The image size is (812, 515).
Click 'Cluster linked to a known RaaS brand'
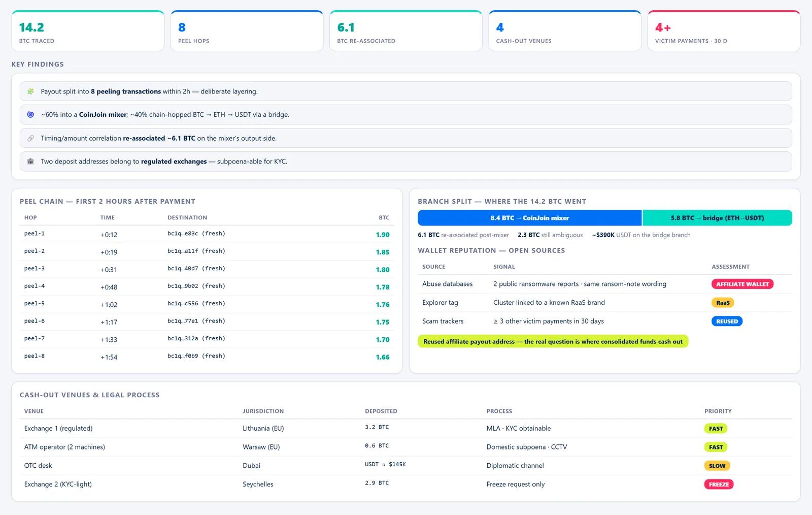pos(549,303)
